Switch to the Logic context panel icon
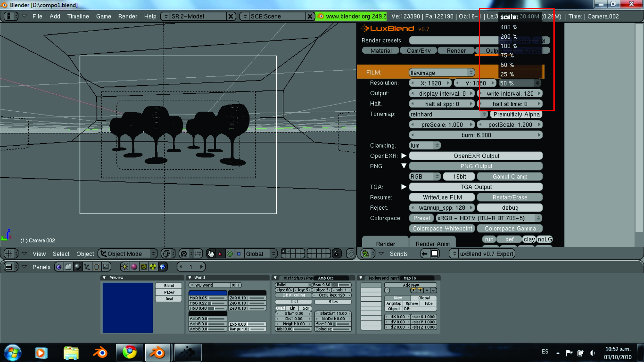 [x=59, y=267]
